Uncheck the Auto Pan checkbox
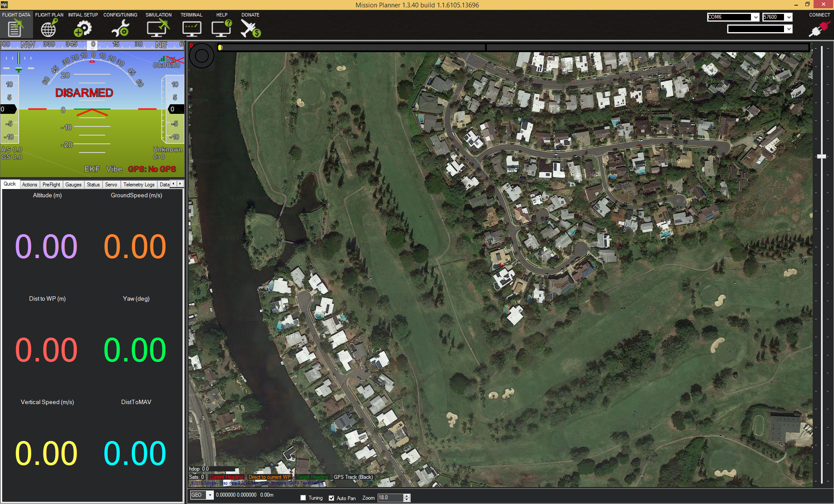The image size is (834, 504). tap(332, 498)
